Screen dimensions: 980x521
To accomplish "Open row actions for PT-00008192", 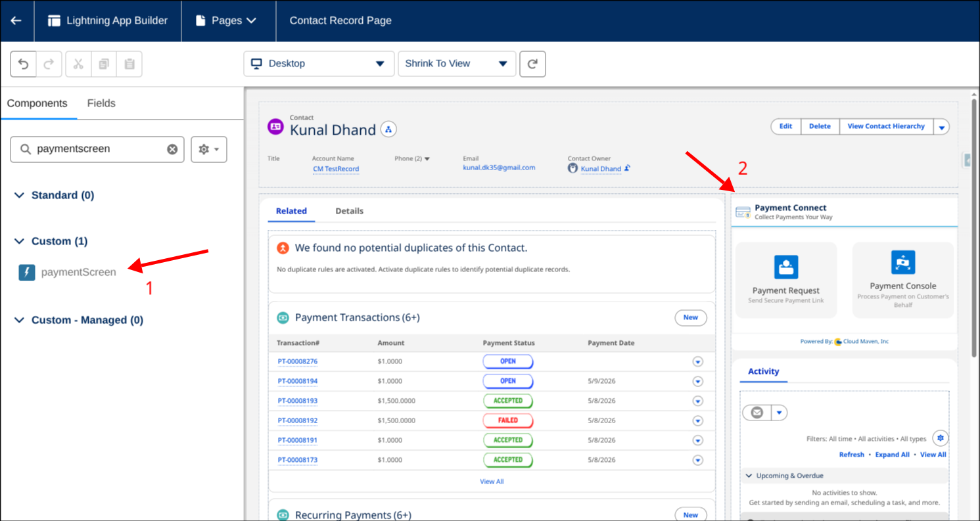I will (x=698, y=421).
